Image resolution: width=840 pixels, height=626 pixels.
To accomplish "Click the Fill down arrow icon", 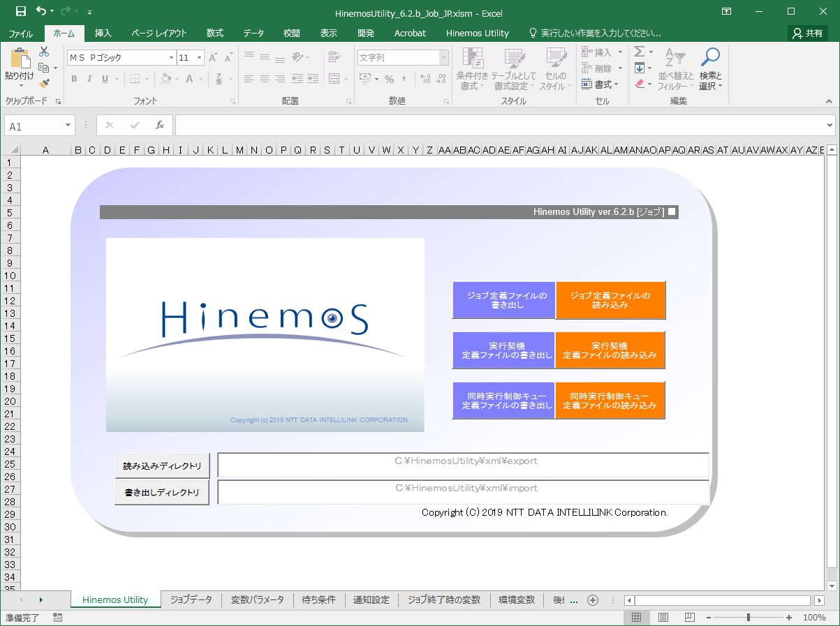I will coord(639,68).
